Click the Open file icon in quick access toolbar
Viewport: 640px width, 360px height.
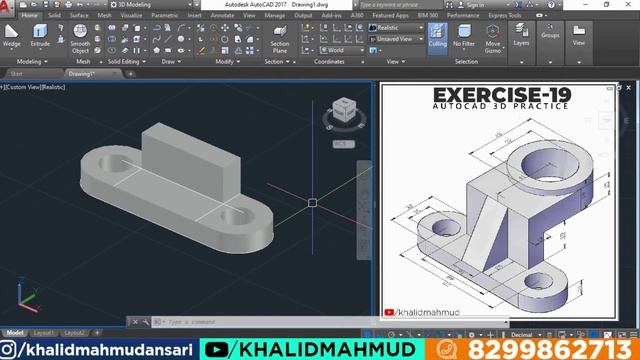coord(34,4)
